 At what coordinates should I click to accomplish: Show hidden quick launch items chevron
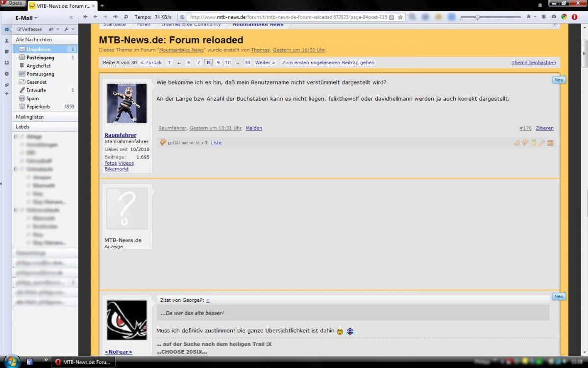tap(46, 360)
